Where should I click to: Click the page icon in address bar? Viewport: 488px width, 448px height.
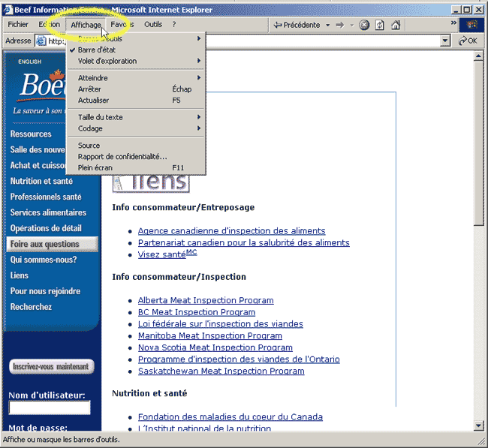[x=41, y=41]
